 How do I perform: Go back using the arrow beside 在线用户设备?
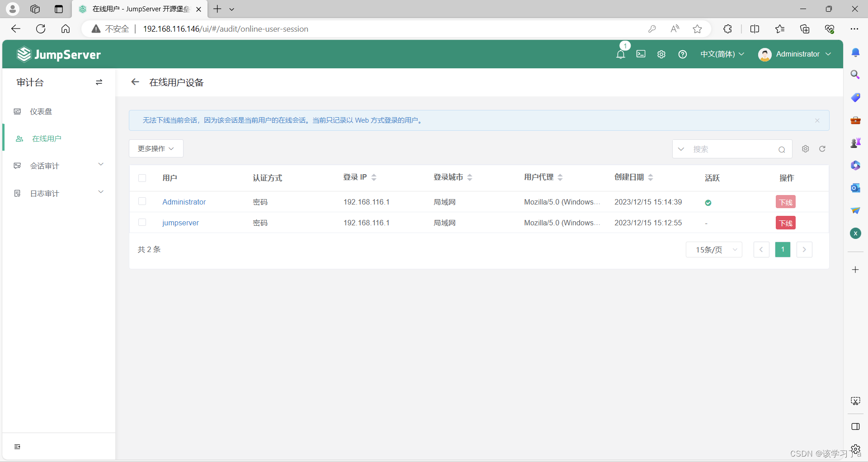(135, 82)
